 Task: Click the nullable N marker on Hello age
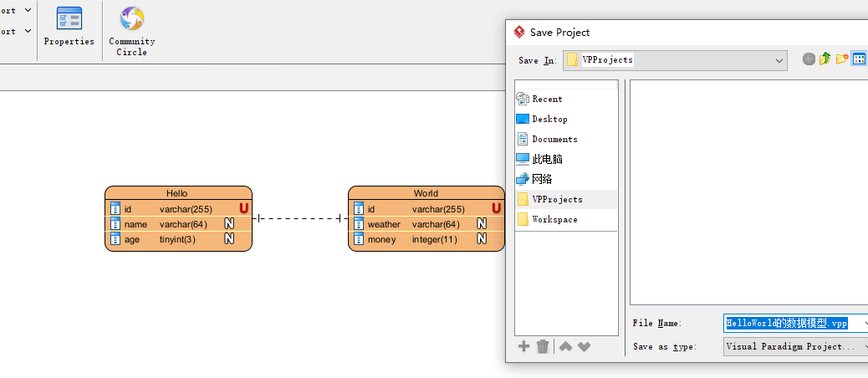coord(228,238)
